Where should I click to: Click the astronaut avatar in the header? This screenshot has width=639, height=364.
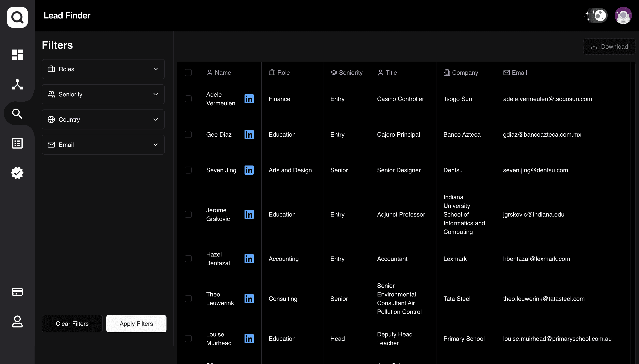(x=623, y=15)
